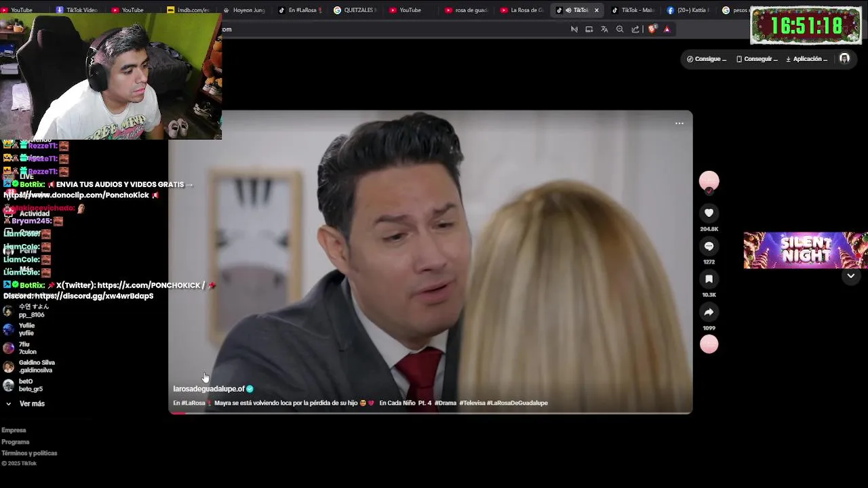
Task: Click the 1099 shares count
Action: (x=709, y=328)
